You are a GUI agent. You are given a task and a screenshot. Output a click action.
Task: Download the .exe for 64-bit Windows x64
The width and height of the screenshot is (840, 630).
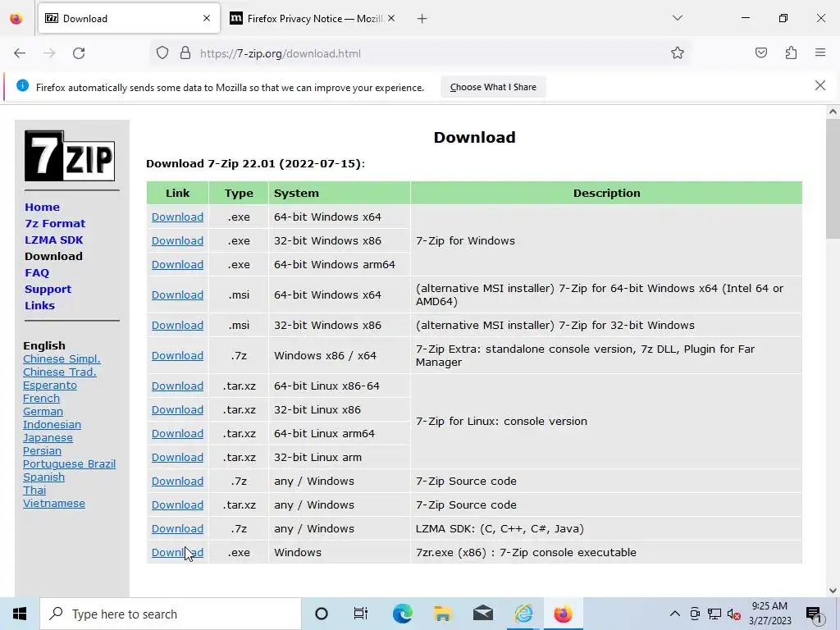pos(177,217)
